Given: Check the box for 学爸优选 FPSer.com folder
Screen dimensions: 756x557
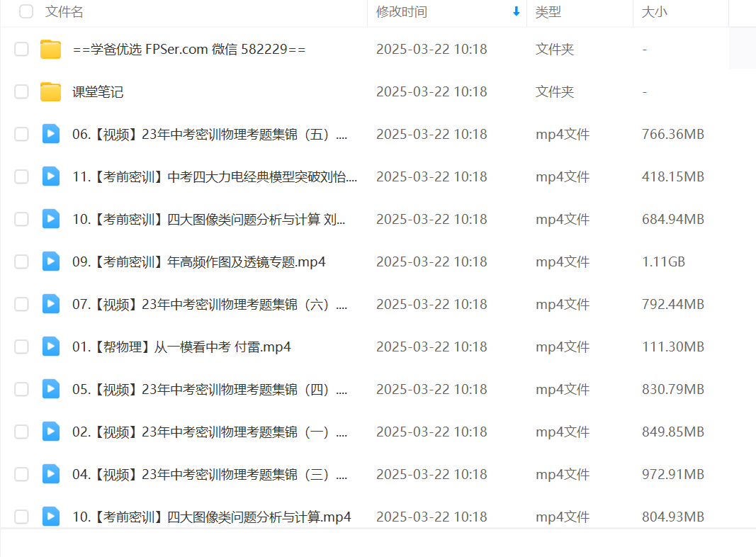Looking at the screenshot, I should (21, 49).
